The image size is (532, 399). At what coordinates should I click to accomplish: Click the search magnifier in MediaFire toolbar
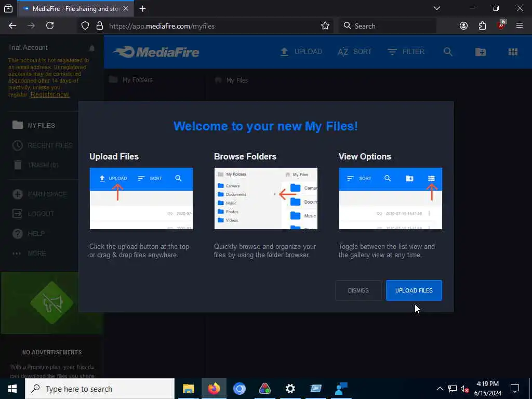448,52
